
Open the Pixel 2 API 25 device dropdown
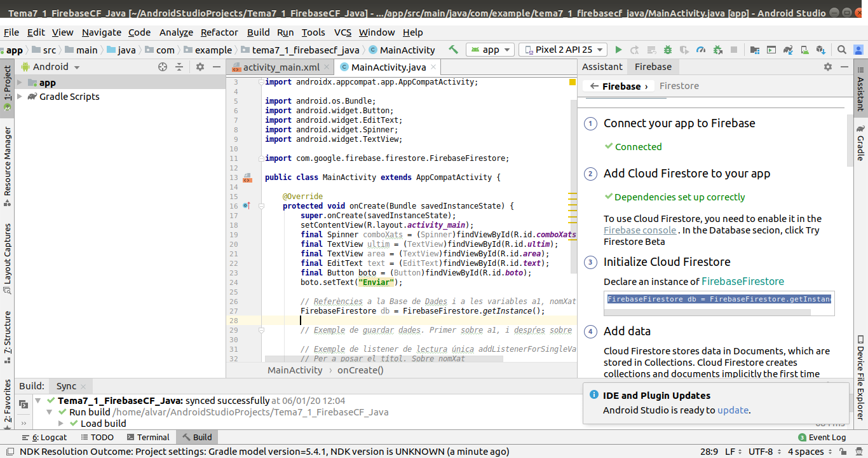coord(562,50)
